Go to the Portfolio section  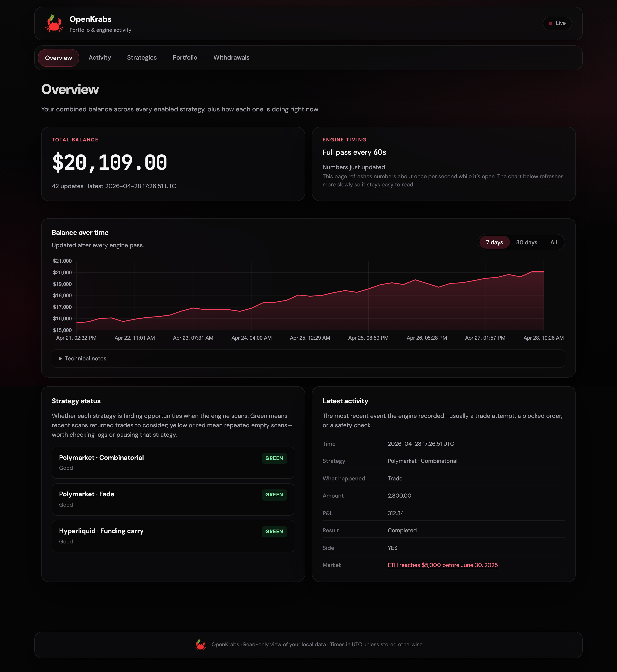click(x=185, y=57)
